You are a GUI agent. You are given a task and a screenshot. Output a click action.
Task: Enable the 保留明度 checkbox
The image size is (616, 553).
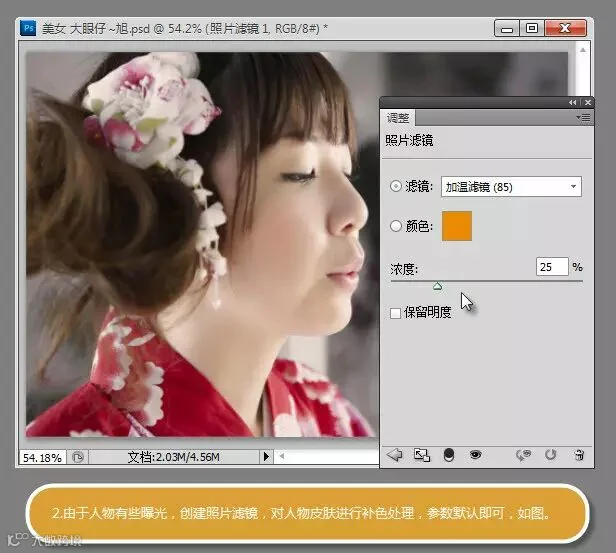(395, 313)
